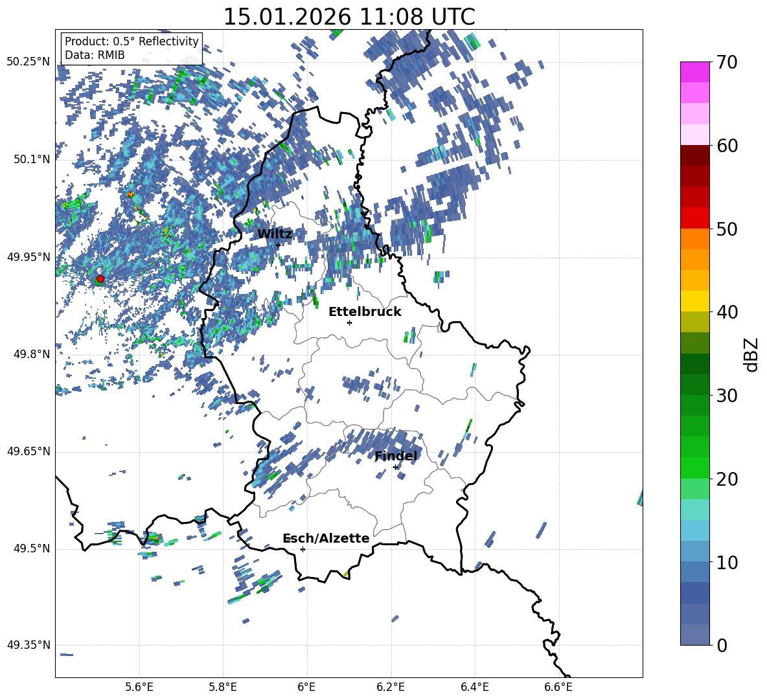Click the Esch/Alzette station cross marker
The width and height of the screenshot is (767, 700).
click(303, 549)
